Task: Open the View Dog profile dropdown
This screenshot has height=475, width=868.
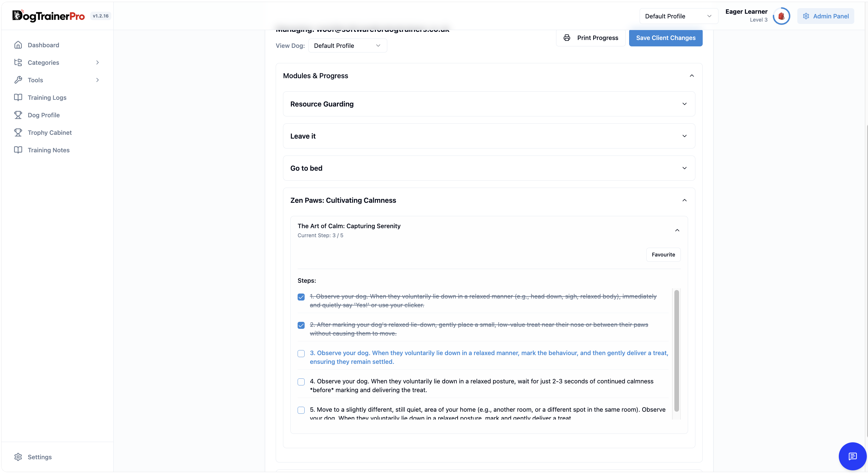Action: 347,46
